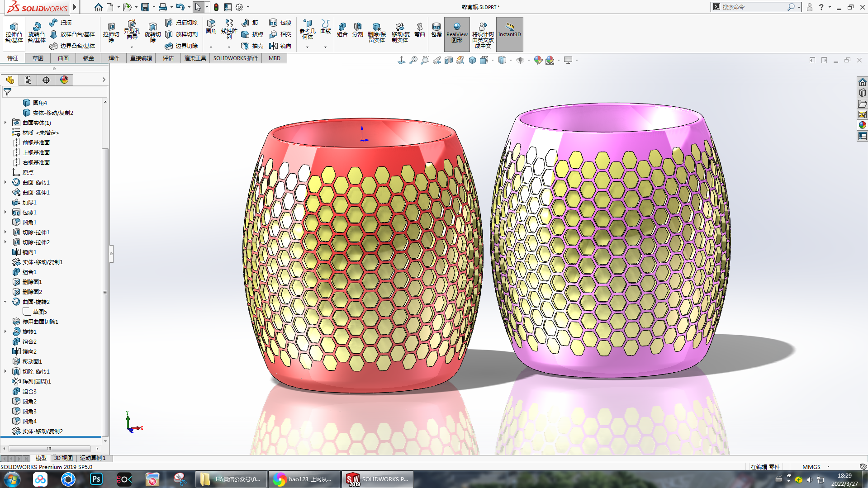Screen dimensions: 868x488
Task: Select the 旋转凸台/基体 revolve boss tool
Action: click(37, 32)
